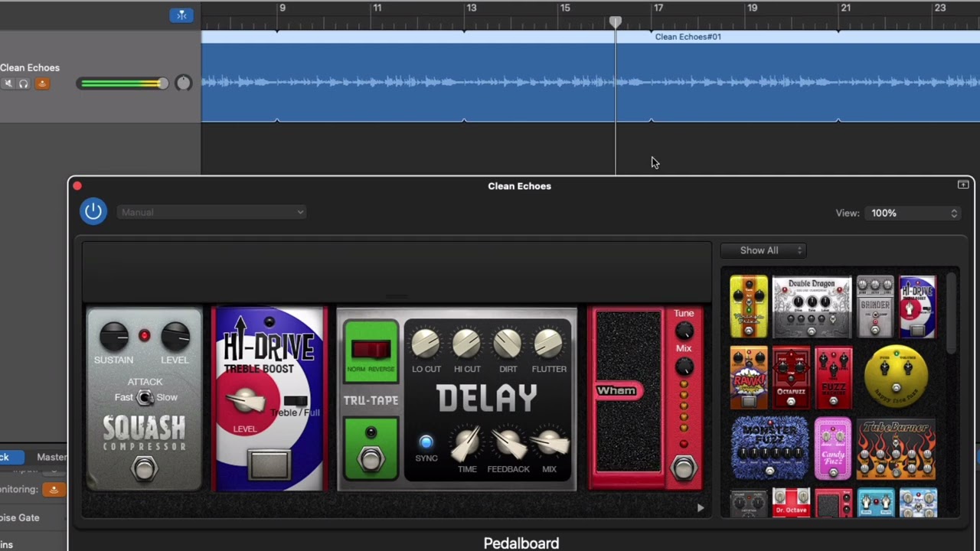980x551 pixels.
Task: Toggle the Pedalboard plug-in power button
Action: pos(93,211)
